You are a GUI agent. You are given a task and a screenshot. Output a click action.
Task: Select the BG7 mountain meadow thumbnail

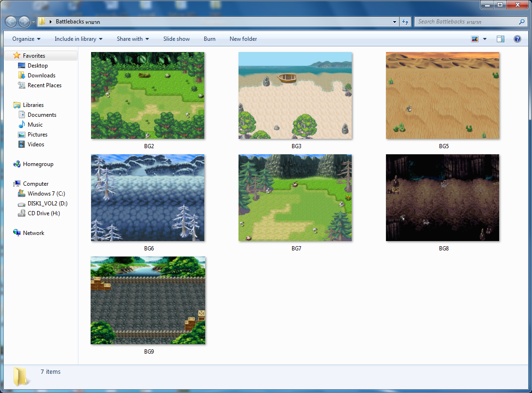pyautogui.click(x=295, y=197)
